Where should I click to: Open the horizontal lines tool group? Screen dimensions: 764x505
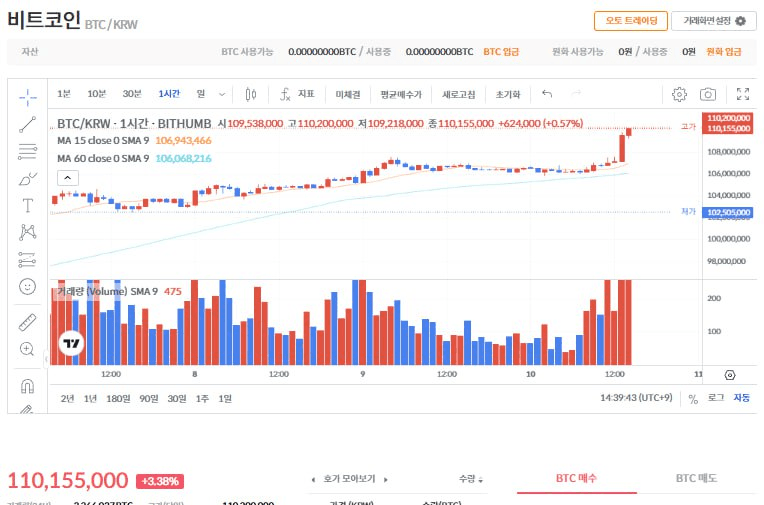point(28,152)
